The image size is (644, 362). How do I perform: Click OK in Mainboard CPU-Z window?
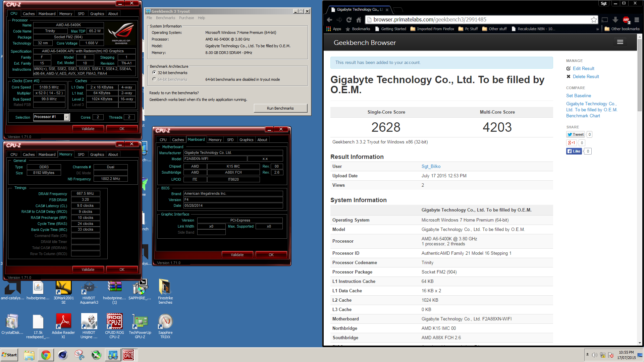271,255
